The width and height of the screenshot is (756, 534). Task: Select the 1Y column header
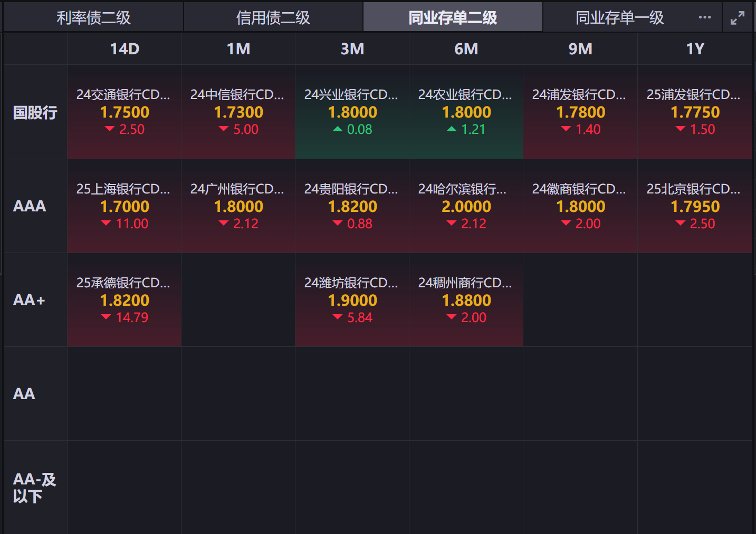tap(695, 48)
